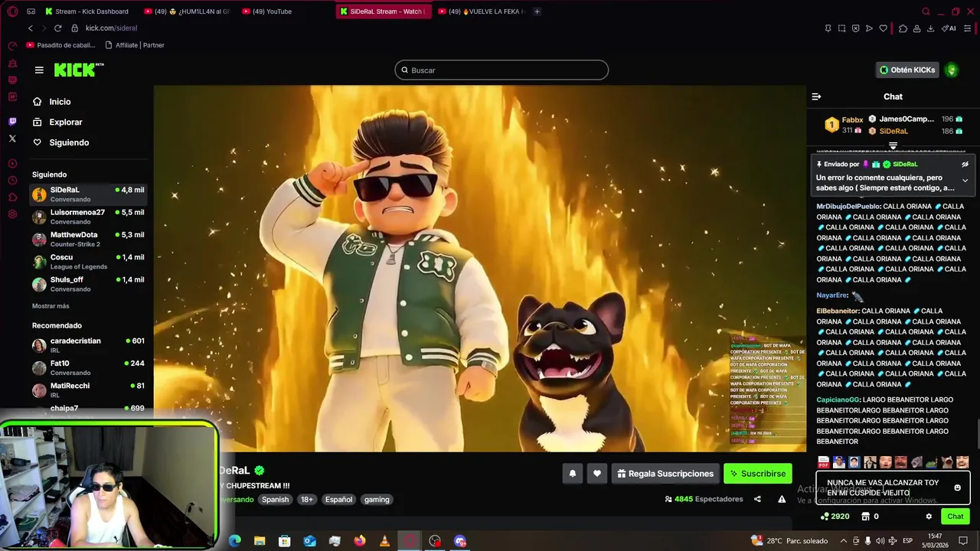Expand the chat leaderboard arrow
Image resolution: width=980 pixels, height=551 pixels.
[x=893, y=145]
